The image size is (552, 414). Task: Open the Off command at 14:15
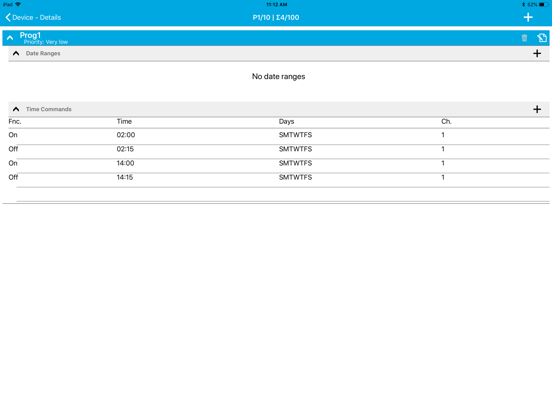pyautogui.click(x=279, y=177)
